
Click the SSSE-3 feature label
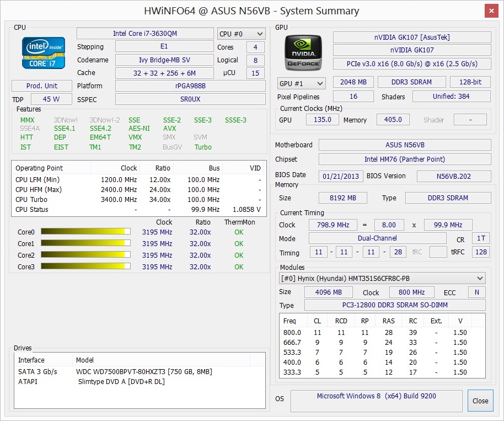(235, 120)
